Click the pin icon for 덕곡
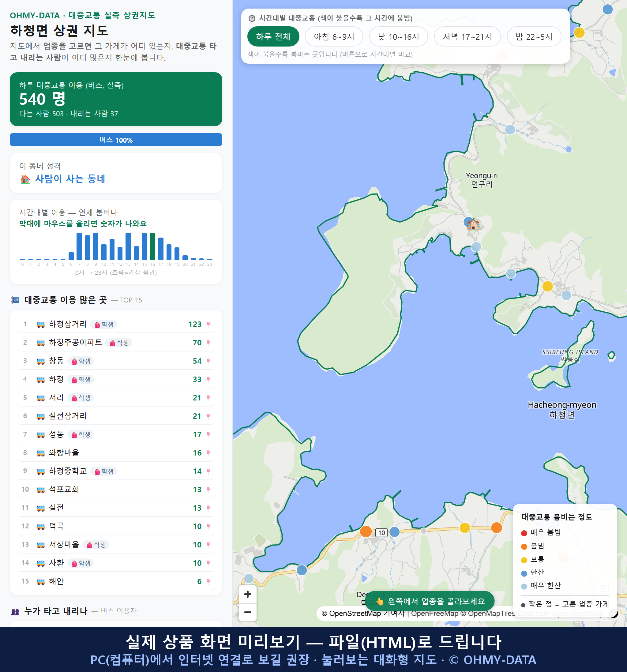This screenshot has height=672, width=627. coord(208,526)
